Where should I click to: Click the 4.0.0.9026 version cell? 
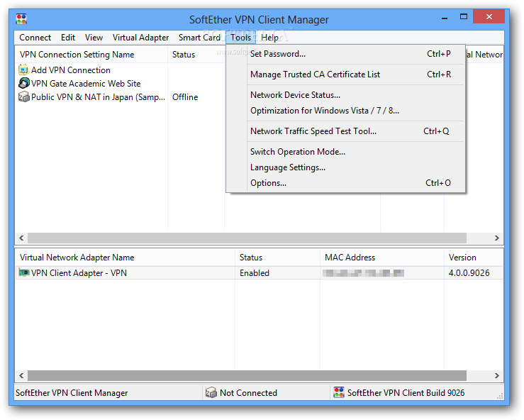coord(469,273)
